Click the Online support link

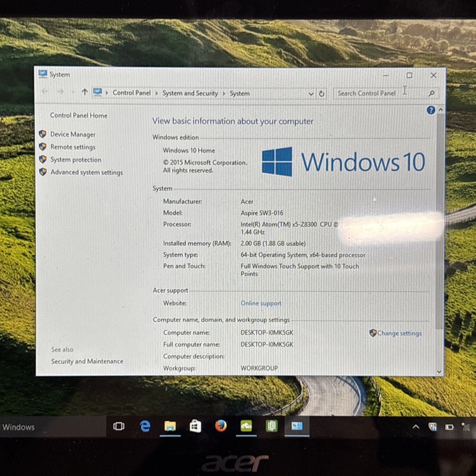click(x=261, y=303)
